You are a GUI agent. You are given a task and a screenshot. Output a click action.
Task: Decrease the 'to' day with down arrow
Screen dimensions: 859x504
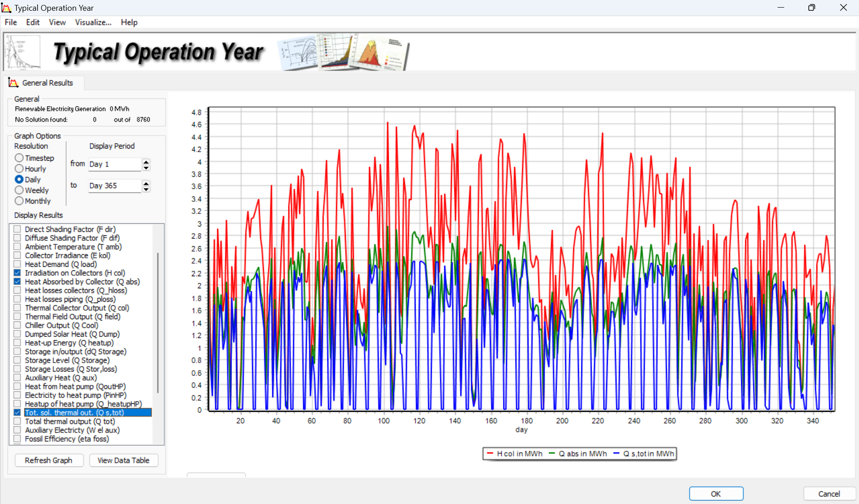pos(146,189)
